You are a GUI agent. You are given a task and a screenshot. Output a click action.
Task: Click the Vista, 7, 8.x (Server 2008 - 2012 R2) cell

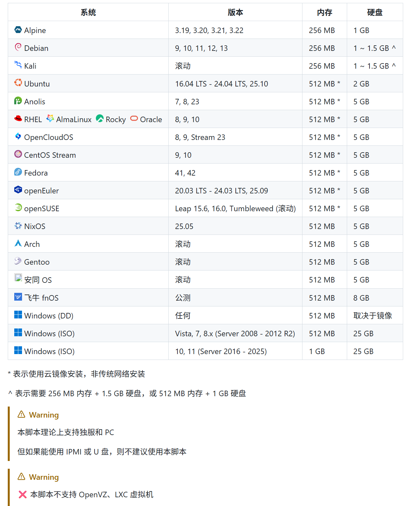[235, 333]
